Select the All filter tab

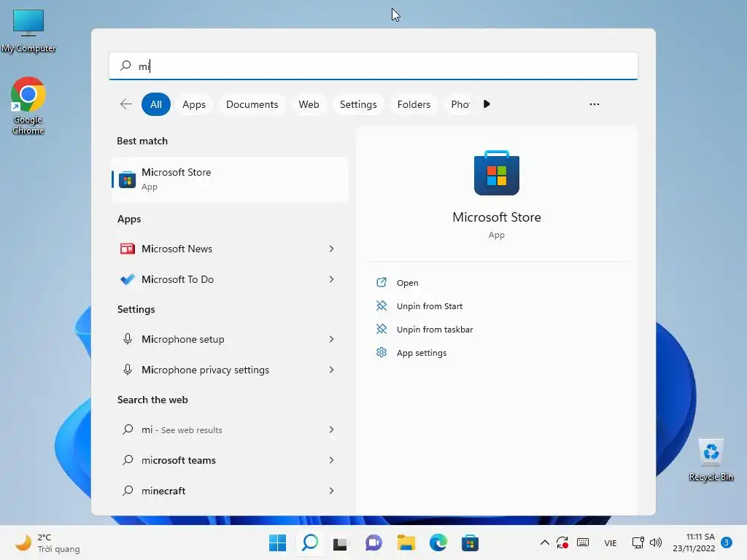pyautogui.click(x=156, y=104)
